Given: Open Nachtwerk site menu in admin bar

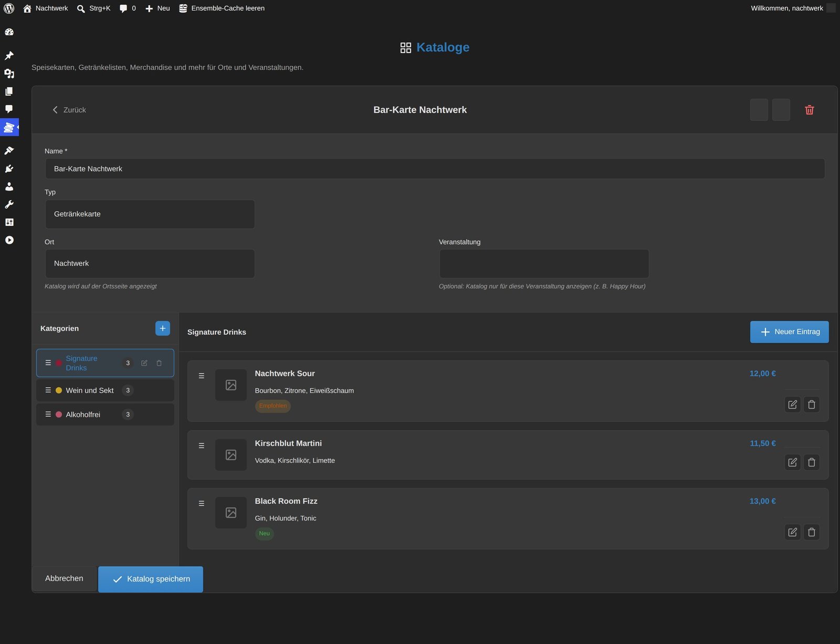Looking at the screenshot, I should click(46, 8).
